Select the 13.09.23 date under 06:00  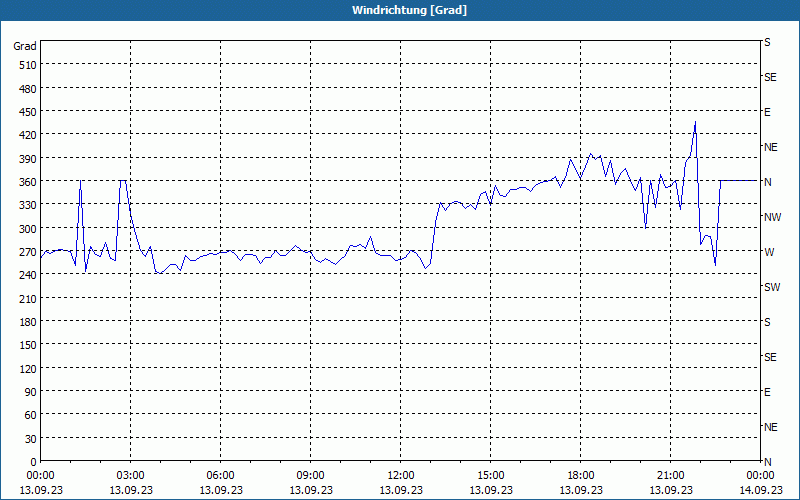[x=220, y=490]
